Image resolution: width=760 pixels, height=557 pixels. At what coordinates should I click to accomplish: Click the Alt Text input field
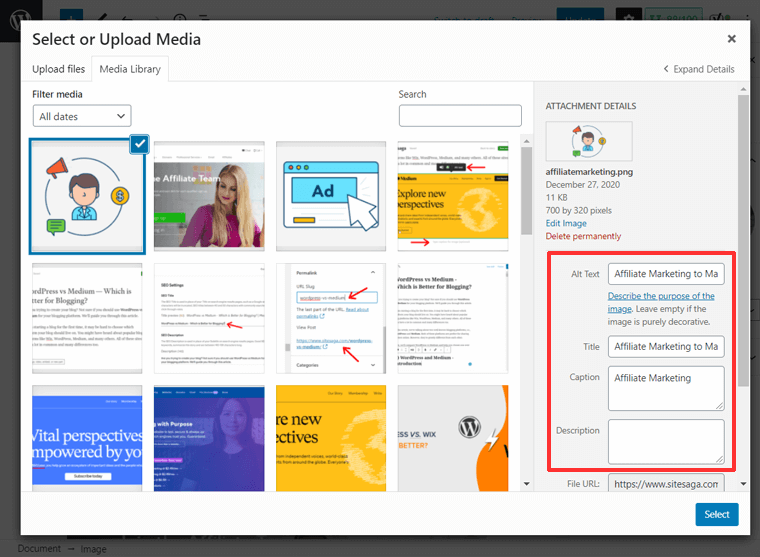pos(666,274)
